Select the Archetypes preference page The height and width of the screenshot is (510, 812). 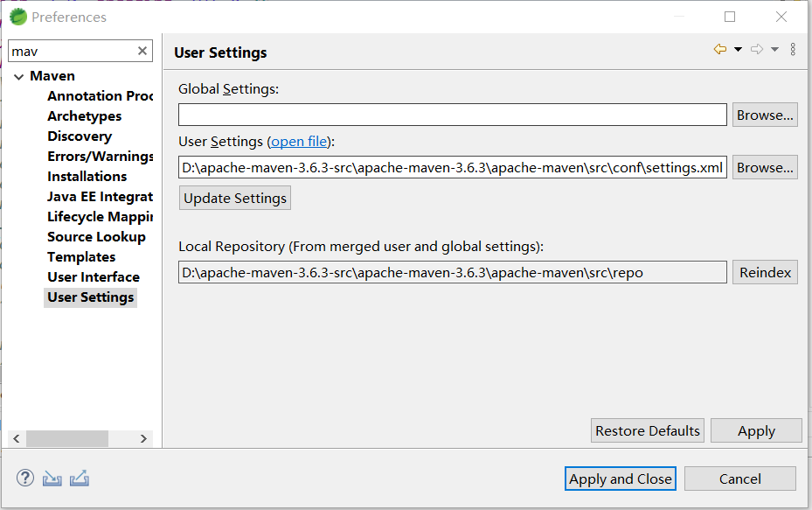85,116
